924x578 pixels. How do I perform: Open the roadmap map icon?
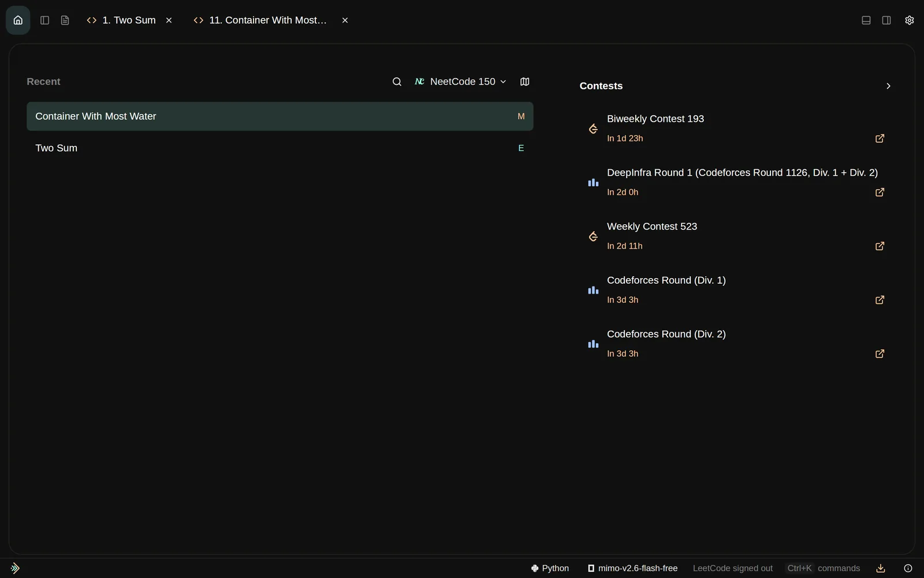(524, 81)
